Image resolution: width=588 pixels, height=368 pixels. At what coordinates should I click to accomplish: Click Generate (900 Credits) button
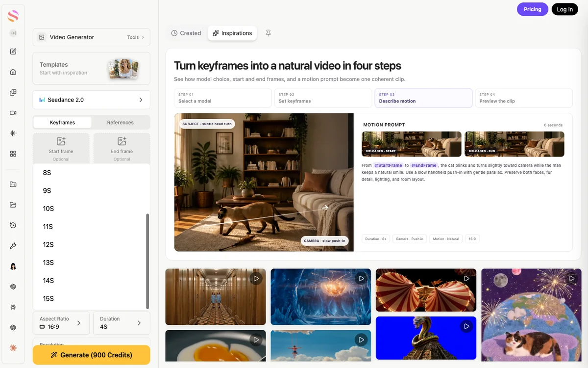(x=92, y=355)
